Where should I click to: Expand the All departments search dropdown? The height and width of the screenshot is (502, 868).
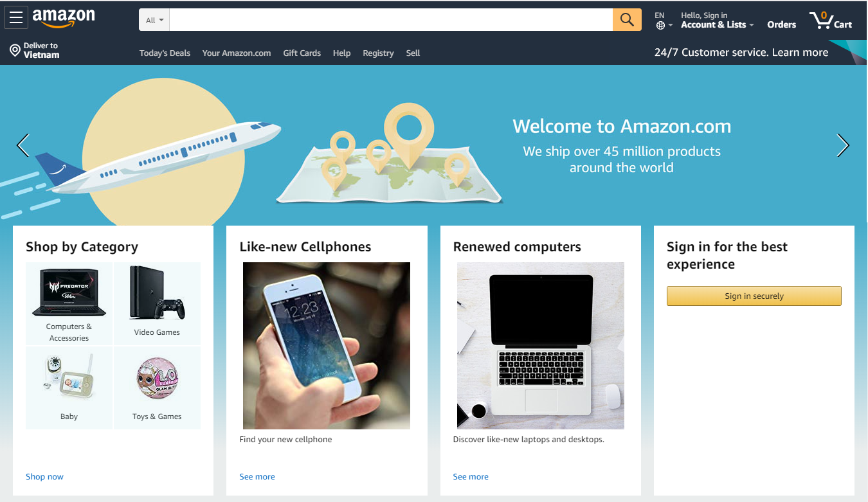[x=154, y=20]
